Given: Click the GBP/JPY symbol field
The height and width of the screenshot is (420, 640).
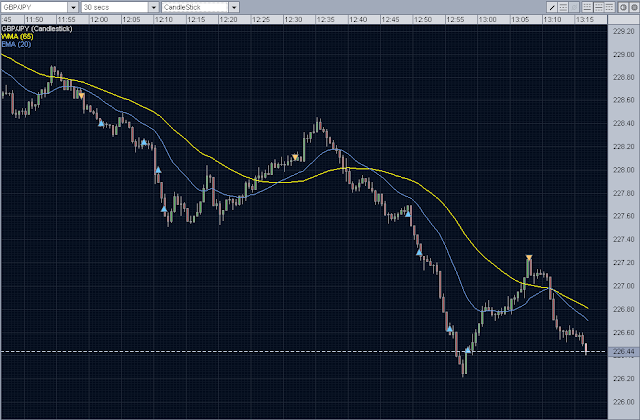Looking at the screenshot, I should (x=34, y=7).
